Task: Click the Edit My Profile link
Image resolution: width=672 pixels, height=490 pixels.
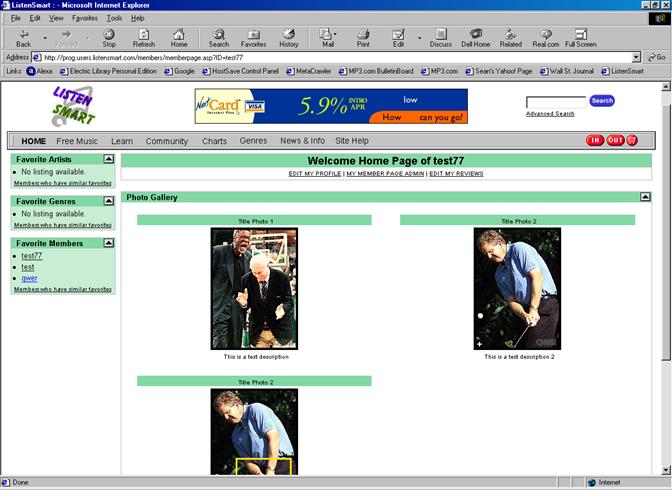Action: tap(315, 174)
